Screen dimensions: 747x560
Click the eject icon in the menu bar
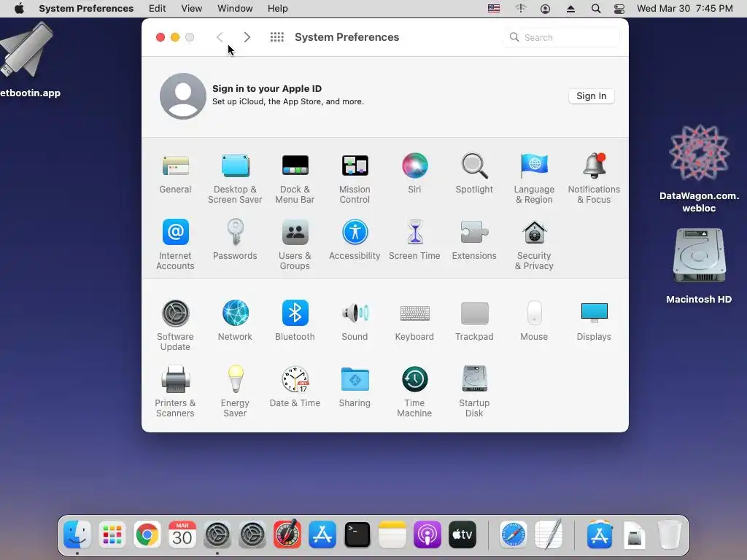point(570,9)
